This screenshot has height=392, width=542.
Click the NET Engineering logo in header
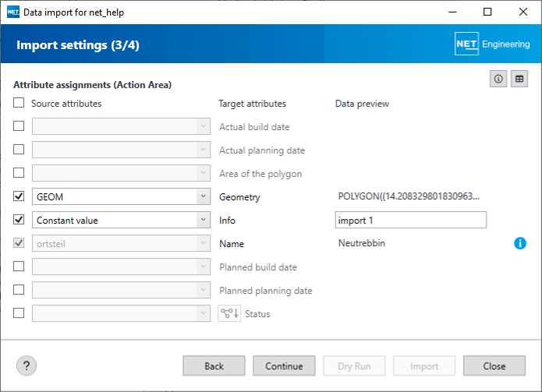[x=492, y=44]
